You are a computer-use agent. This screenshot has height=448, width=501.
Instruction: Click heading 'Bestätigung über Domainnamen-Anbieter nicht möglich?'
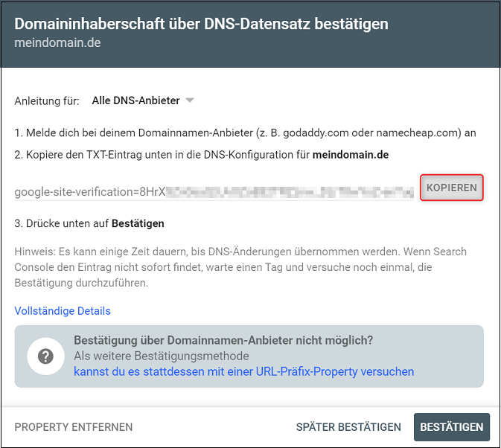pos(223,341)
